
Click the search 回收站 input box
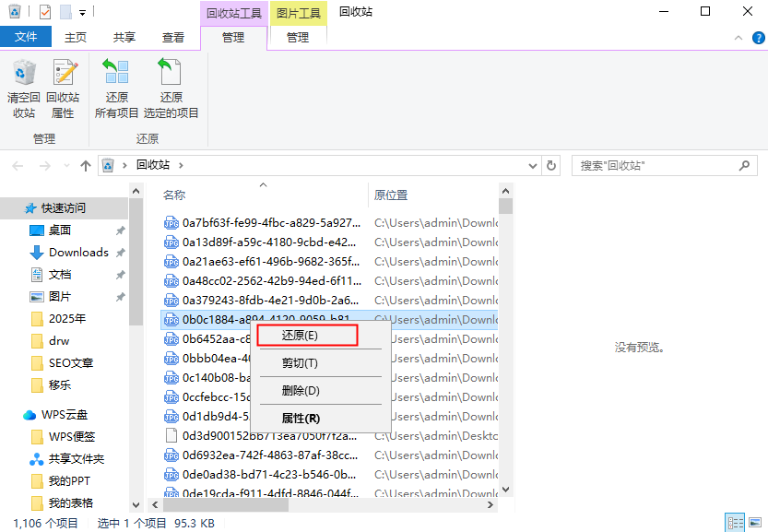tap(655, 165)
